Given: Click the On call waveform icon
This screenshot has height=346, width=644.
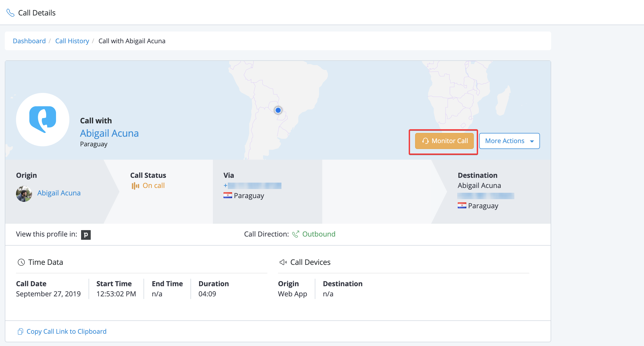Looking at the screenshot, I should pos(135,186).
